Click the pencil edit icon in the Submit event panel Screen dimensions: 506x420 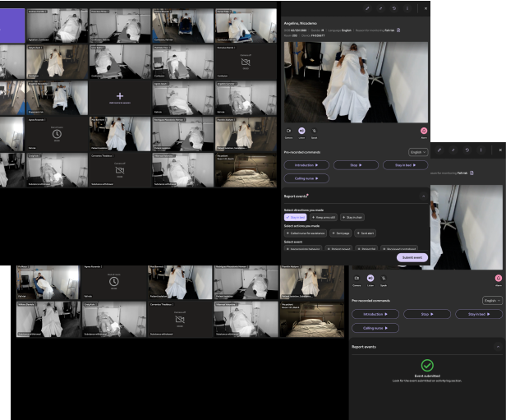pyautogui.click(x=367, y=8)
